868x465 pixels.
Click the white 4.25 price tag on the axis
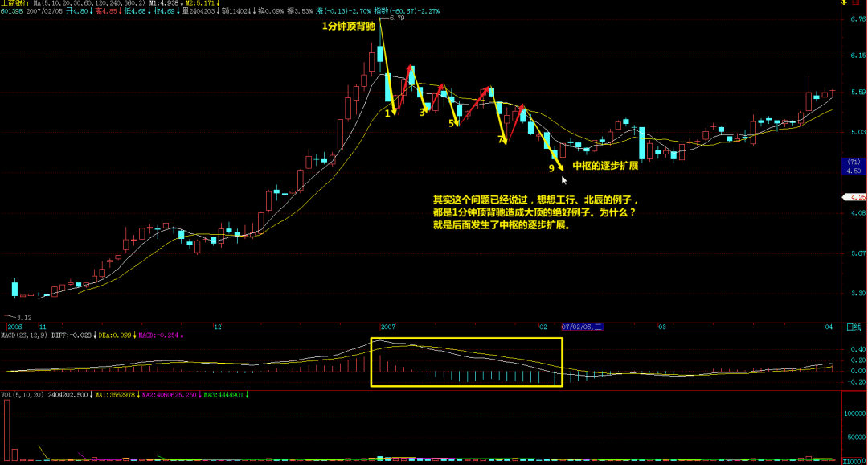[854, 197]
